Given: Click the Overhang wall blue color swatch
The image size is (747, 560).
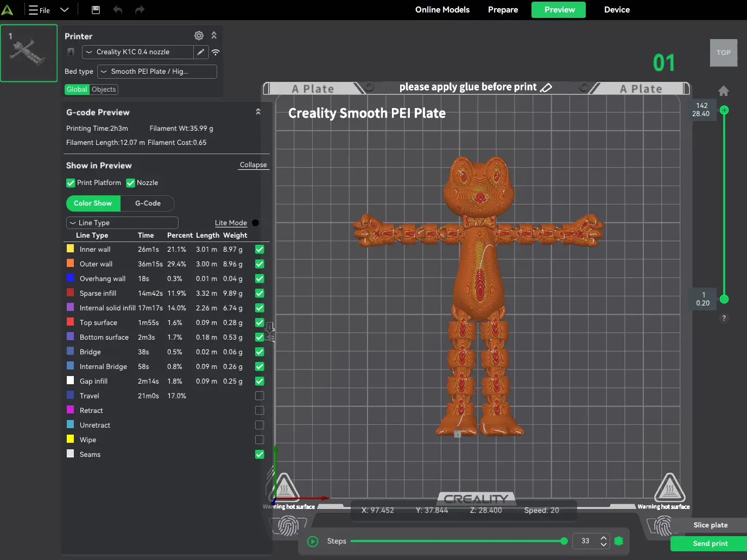Looking at the screenshot, I should pyautogui.click(x=70, y=278).
